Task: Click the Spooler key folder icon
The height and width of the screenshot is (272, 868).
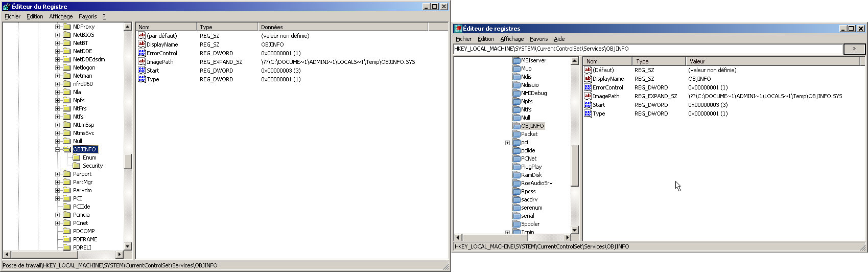Action: click(517, 224)
